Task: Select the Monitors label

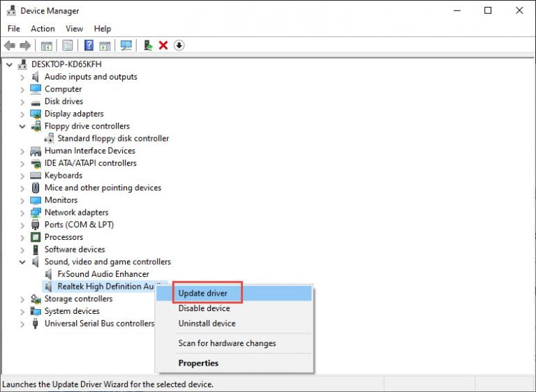Action: coord(61,200)
